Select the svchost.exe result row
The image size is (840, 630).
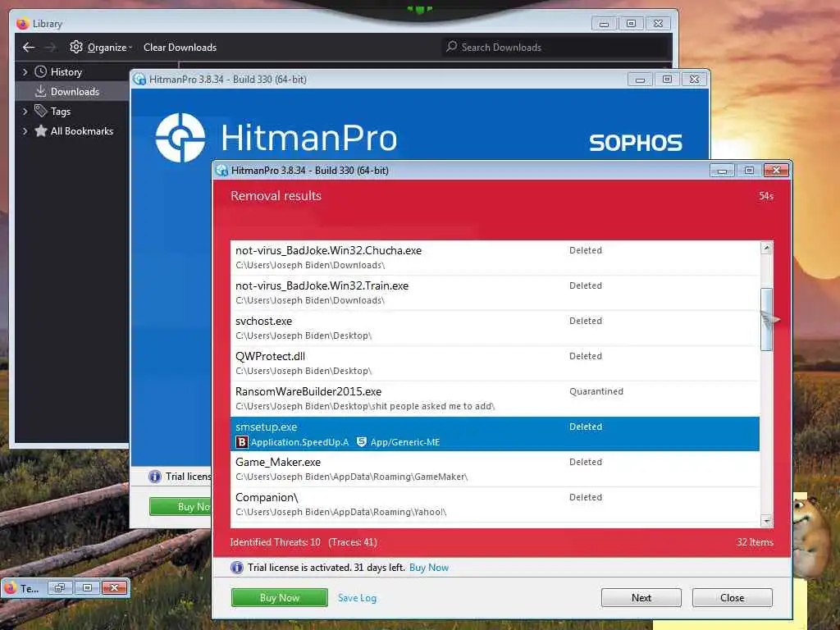pos(495,328)
